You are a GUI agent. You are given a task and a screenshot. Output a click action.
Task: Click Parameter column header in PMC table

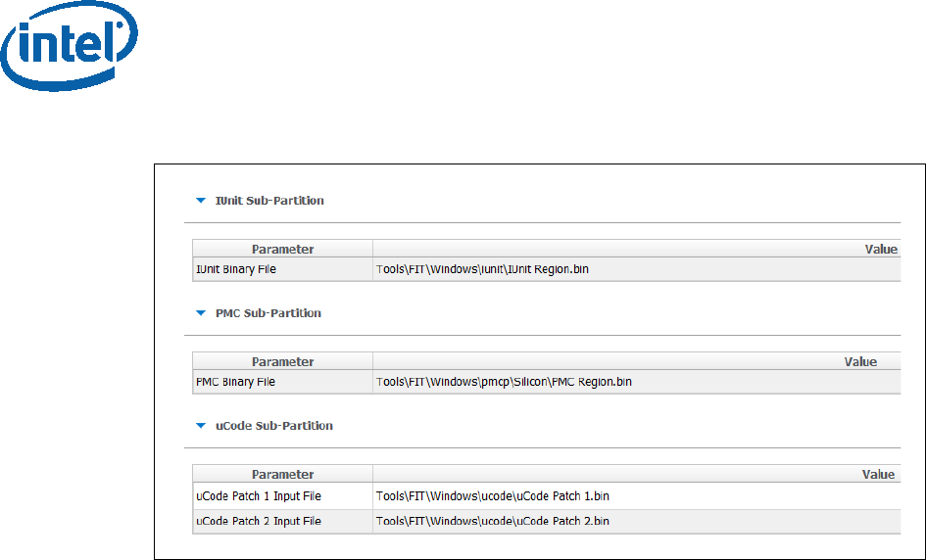click(x=282, y=362)
